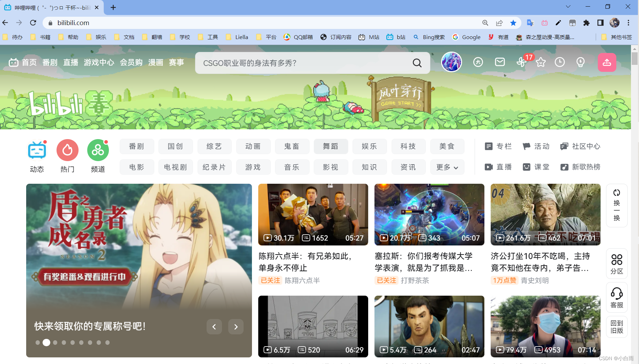Open 会员购 in top navigation
The height and width of the screenshot is (364, 639).
point(131,62)
